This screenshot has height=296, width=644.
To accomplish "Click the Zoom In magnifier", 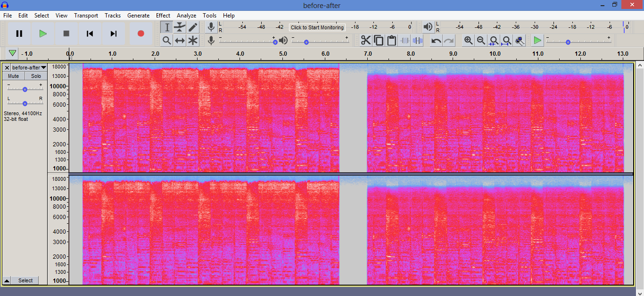I will click(468, 41).
